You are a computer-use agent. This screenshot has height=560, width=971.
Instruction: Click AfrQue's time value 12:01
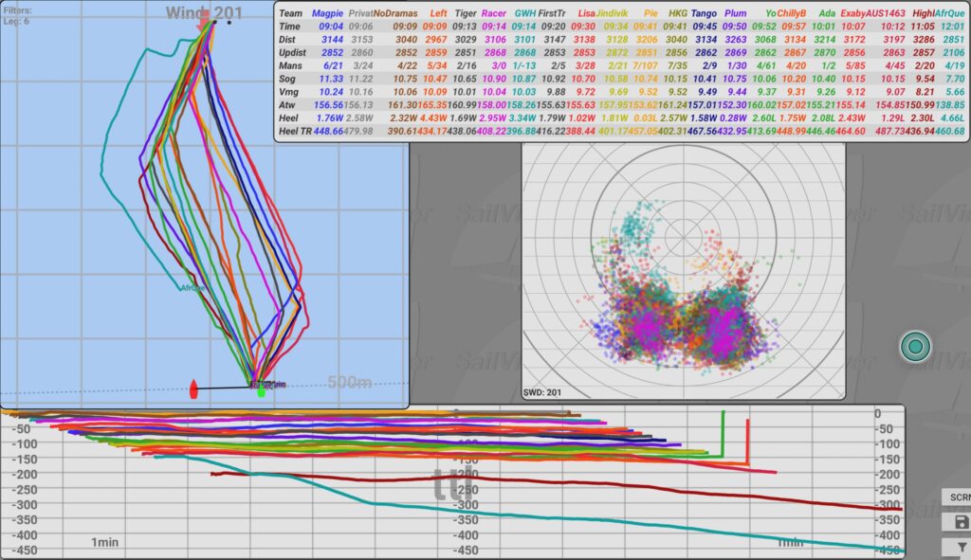(x=952, y=27)
